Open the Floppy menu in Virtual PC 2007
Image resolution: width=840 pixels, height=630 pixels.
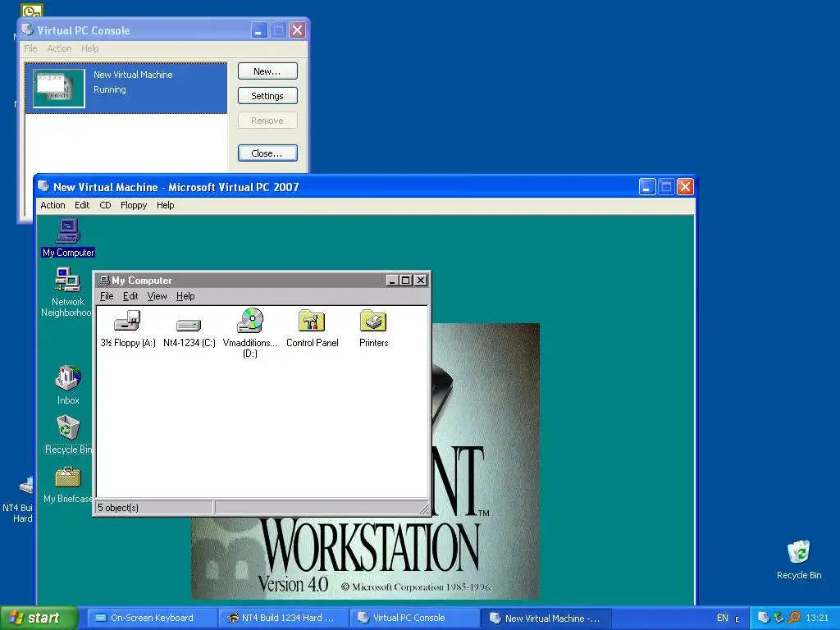click(134, 205)
